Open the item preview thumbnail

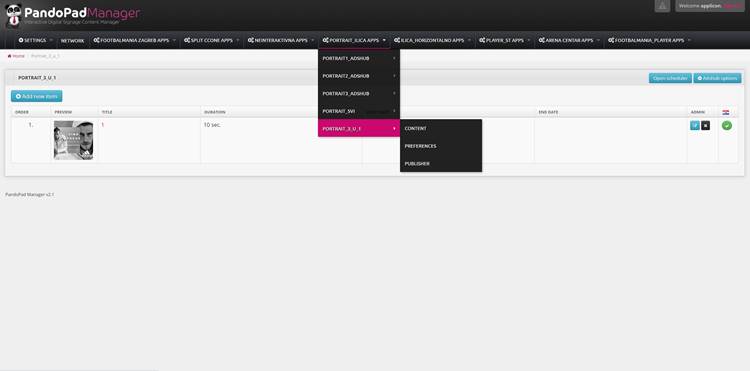[74, 140]
